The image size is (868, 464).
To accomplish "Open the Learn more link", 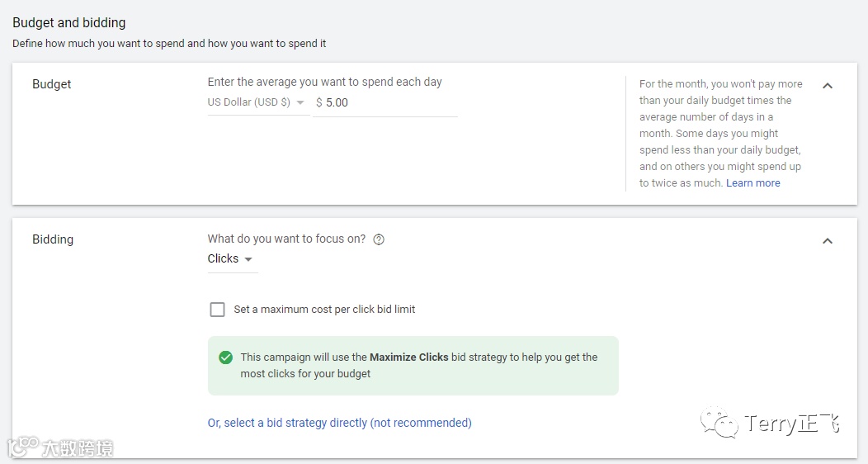I will coord(752,183).
